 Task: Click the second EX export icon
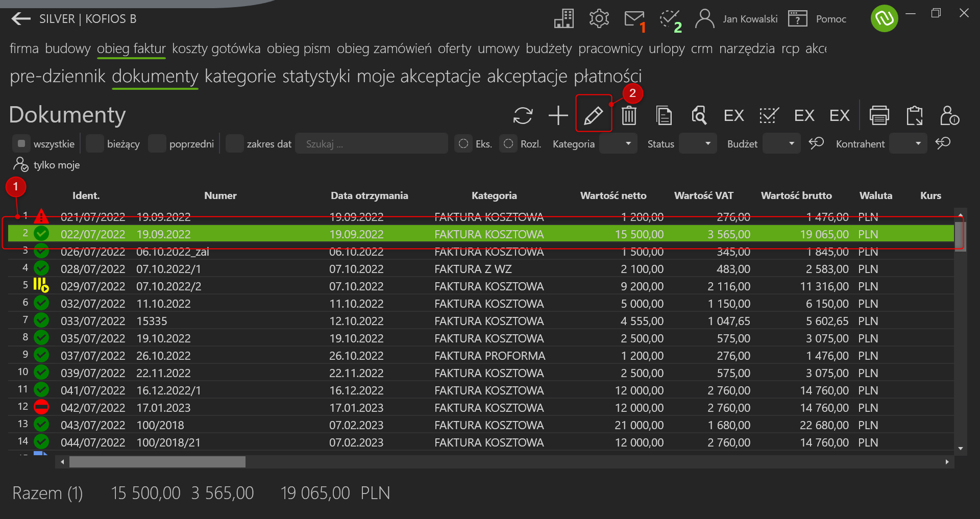click(x=804, y=115)
